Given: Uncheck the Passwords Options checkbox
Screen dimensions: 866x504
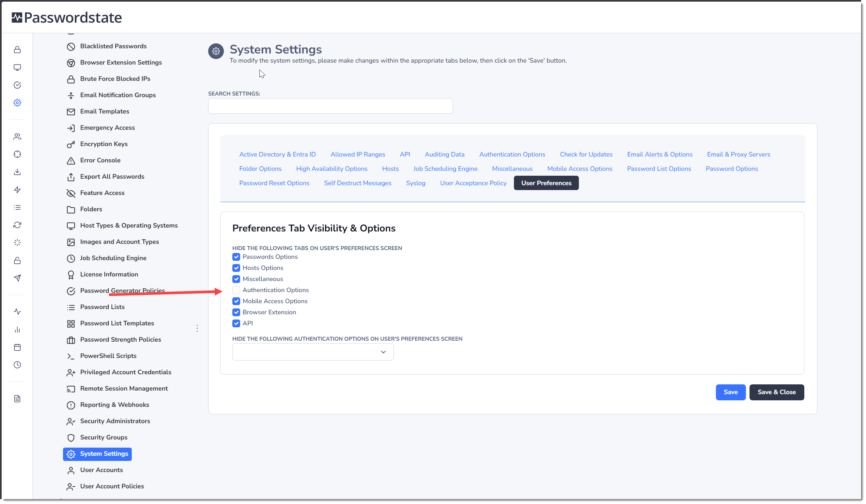Looking at the screenshot, I should 236,257.
